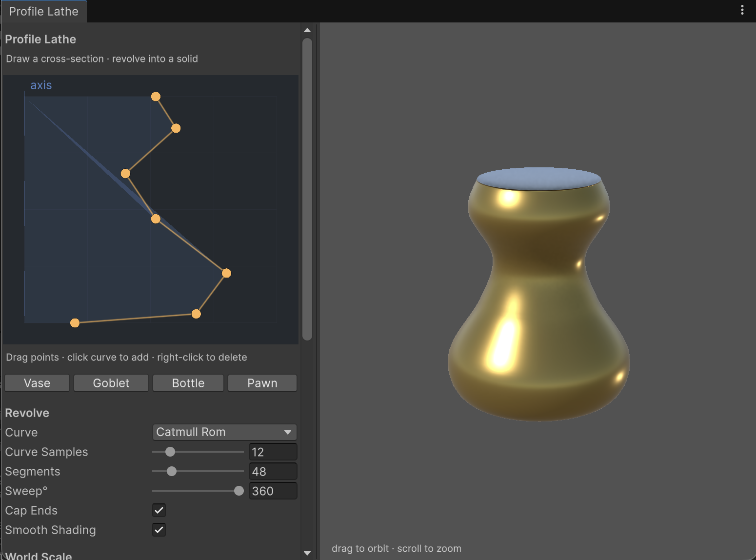This screenshot has width=756, height=560.
Task: Load the Vase preset
Action: (37, 383)
